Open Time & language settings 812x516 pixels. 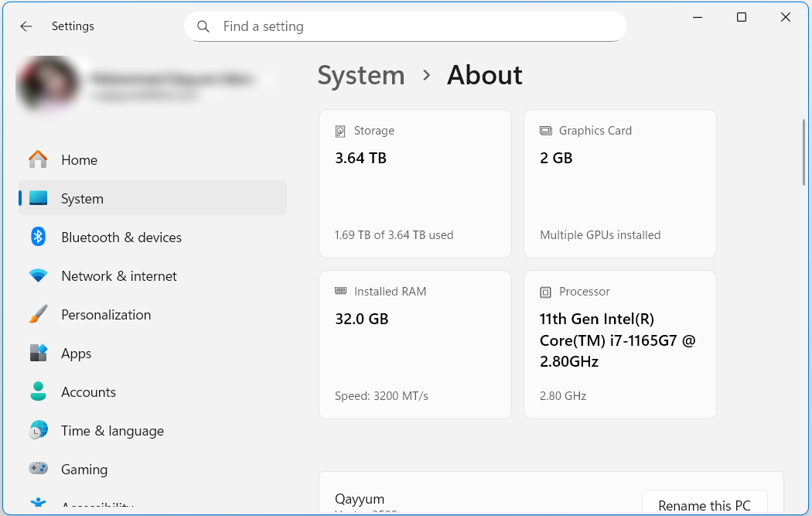coord(152,431)
